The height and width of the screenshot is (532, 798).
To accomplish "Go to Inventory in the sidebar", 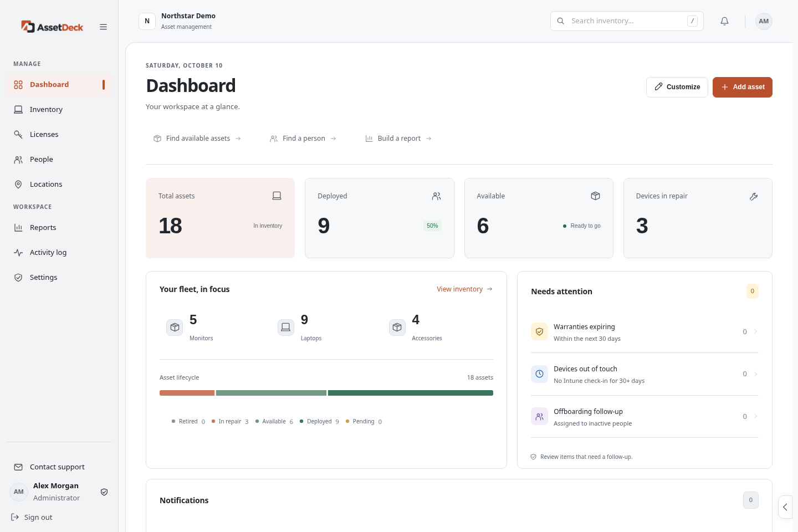I will [59, 109].
